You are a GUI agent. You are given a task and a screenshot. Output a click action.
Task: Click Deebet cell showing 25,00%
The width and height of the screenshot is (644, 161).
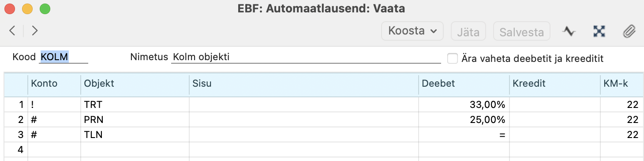click(x=464, y=119)
